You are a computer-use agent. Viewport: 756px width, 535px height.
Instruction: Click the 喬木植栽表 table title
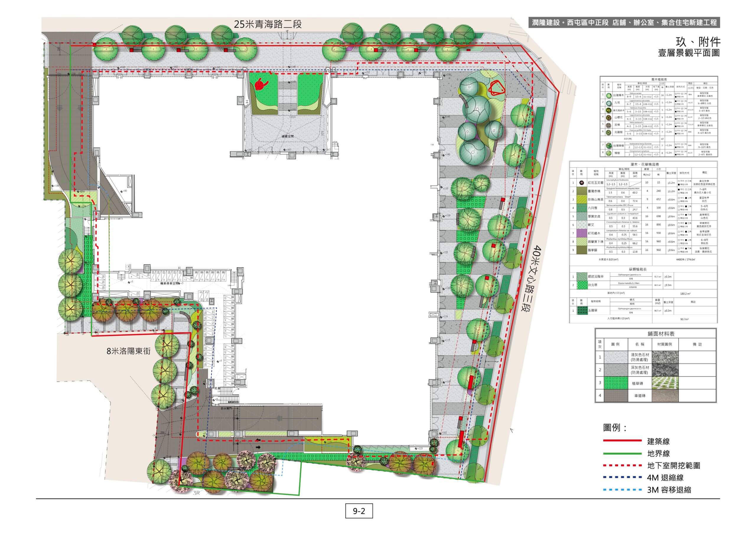click(x=659, y=79)
